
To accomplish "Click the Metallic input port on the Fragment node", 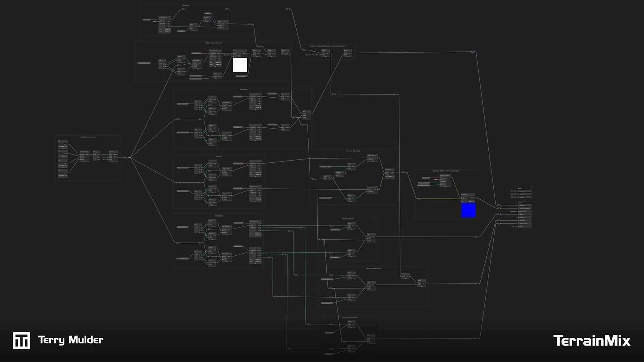I will tap(519, 215).
